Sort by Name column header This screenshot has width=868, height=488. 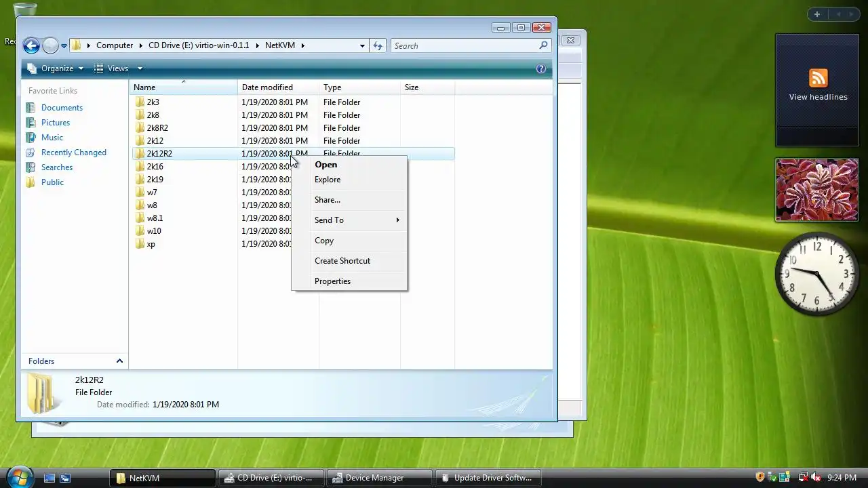(x=183, y=87)
